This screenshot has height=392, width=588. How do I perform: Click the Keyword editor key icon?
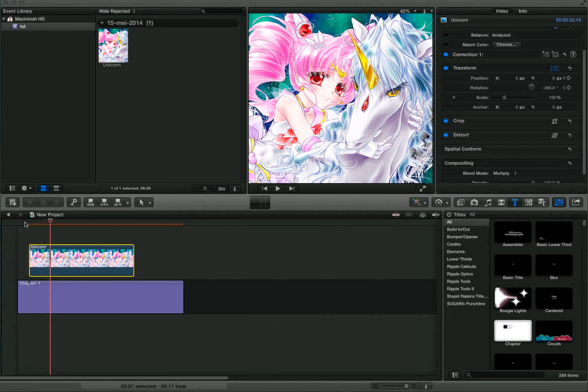(75, 202)
